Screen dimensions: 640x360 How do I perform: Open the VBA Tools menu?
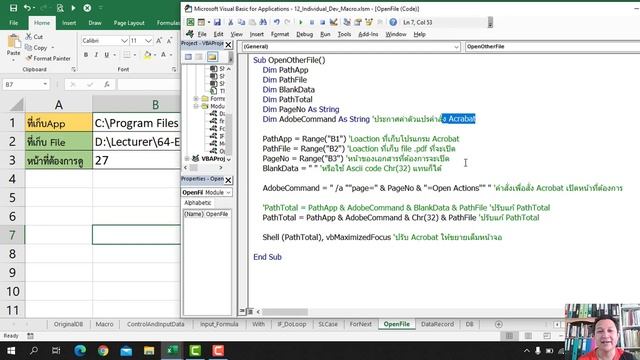pyautogui.click(x=344, y=34)
